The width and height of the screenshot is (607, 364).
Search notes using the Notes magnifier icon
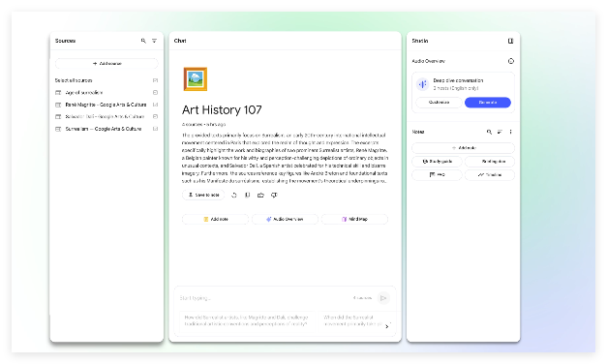[x=489, y=132]
